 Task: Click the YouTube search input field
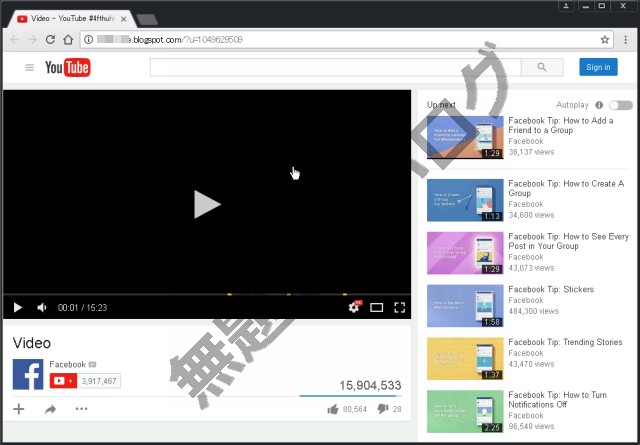(x=336, y=67)
